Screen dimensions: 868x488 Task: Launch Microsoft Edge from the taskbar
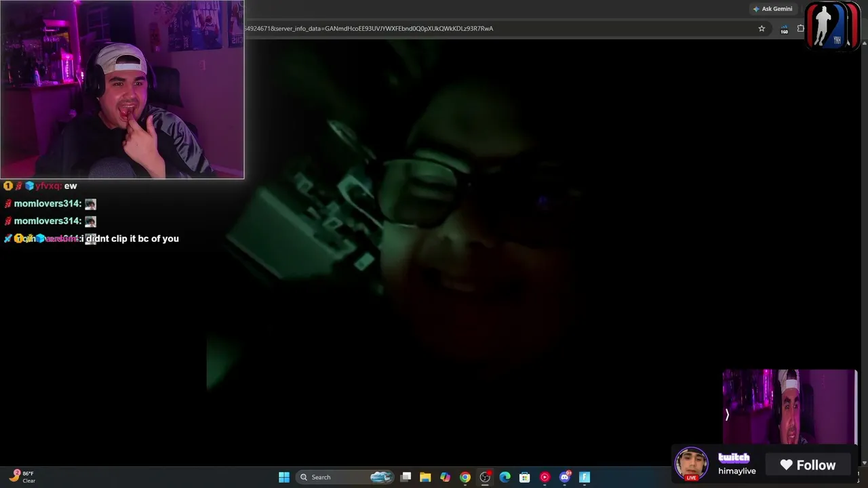tap(505, 477)
